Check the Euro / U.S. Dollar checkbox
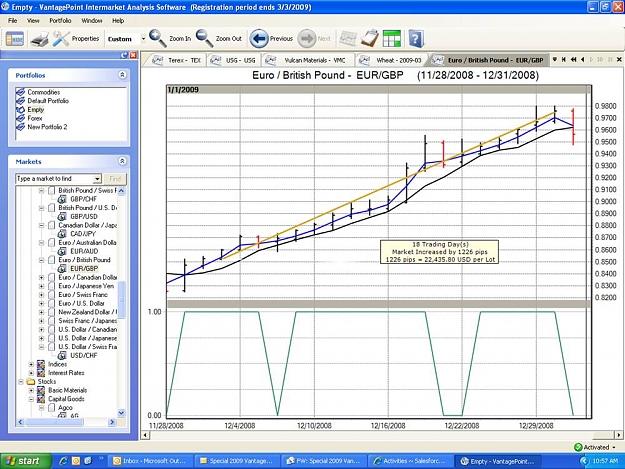 coord(51,303)
